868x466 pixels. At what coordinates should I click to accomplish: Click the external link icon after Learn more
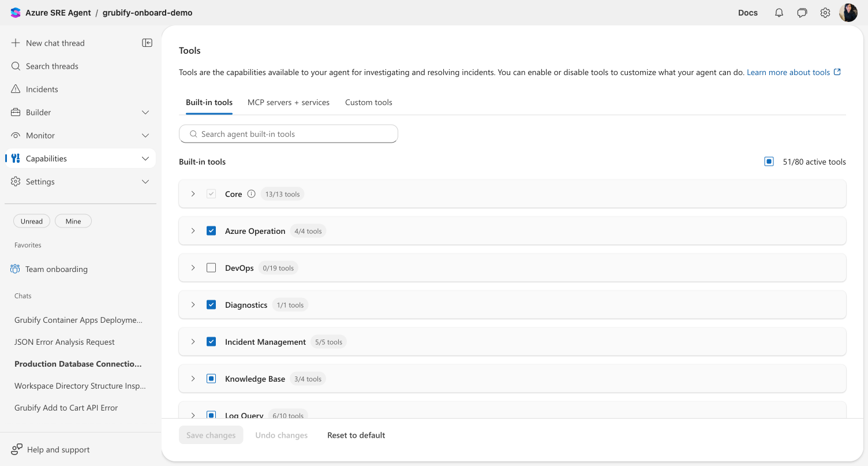click(x=837, y=72)
